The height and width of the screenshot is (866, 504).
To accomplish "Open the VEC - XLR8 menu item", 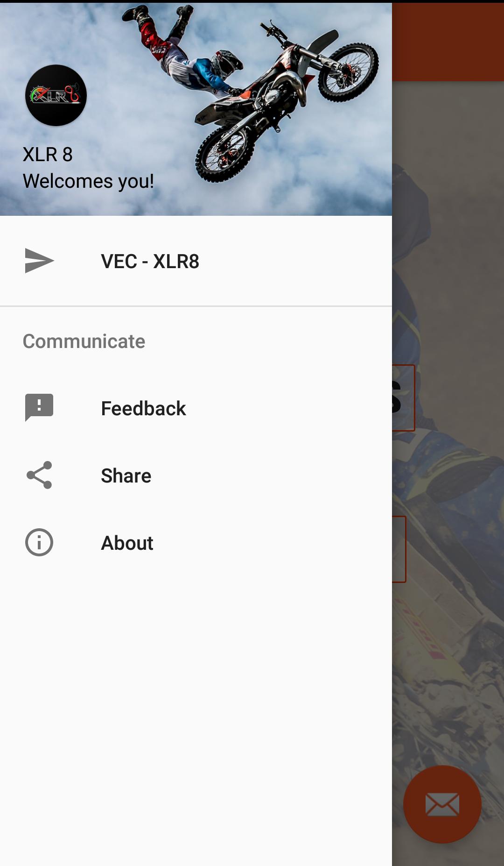I will tap(196, 261).
